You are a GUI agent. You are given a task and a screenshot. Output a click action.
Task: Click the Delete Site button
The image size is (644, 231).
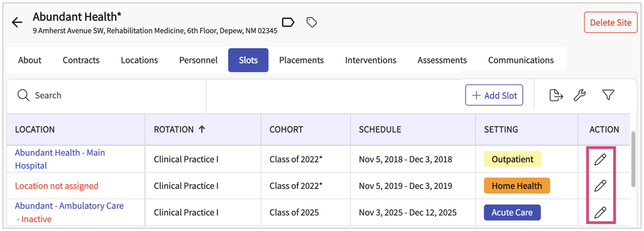pos(610,23)
